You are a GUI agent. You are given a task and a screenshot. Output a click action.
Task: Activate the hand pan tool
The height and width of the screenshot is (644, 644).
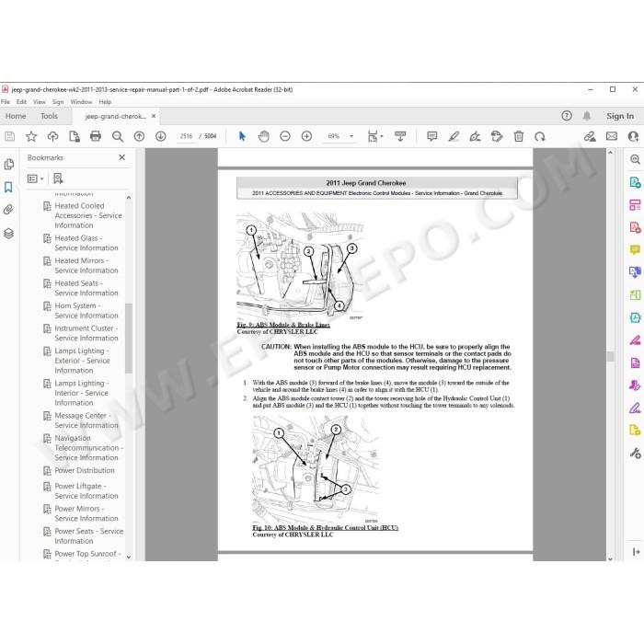264,136
